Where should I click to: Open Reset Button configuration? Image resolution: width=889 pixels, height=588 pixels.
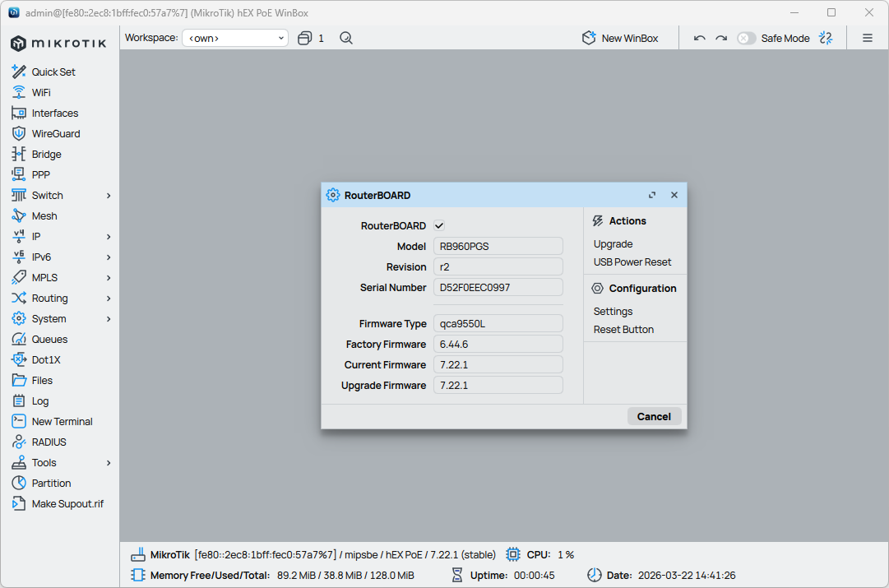623,330
